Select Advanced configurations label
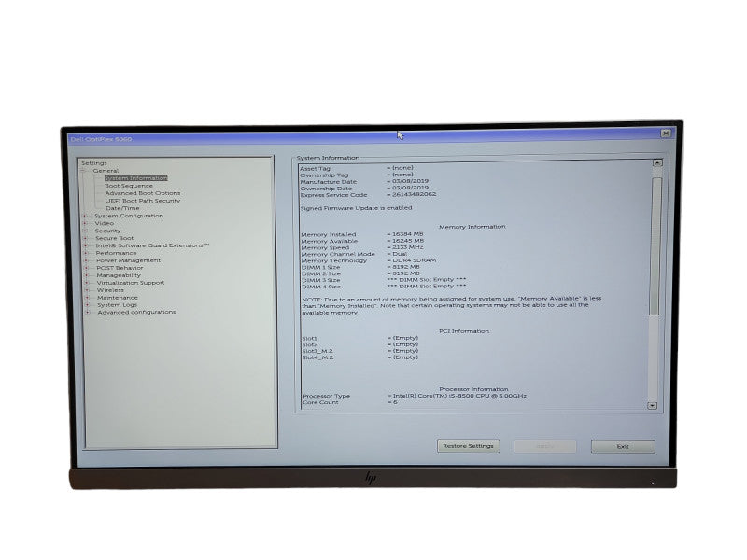 coord(136,313)
